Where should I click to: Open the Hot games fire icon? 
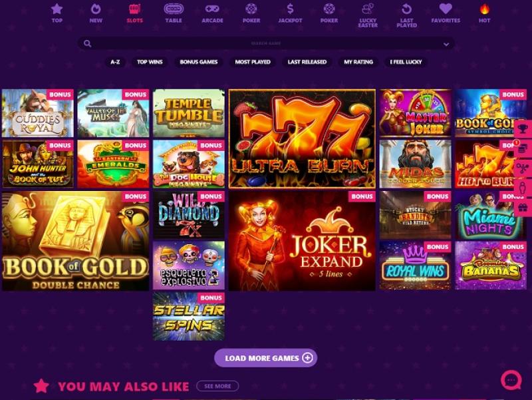[x=485, y=13]
